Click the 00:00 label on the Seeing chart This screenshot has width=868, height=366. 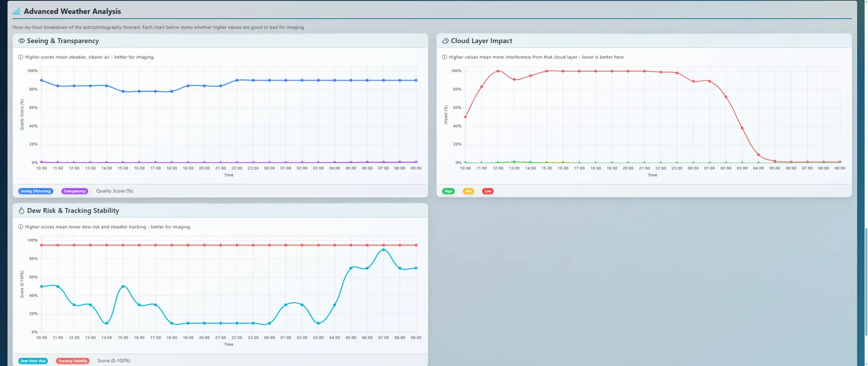(x=270, y=168)
